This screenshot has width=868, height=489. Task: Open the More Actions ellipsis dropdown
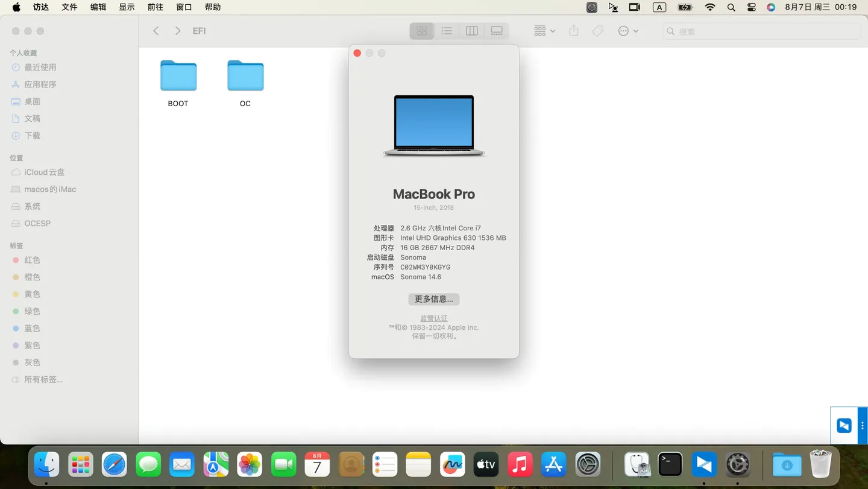point(627,31)
